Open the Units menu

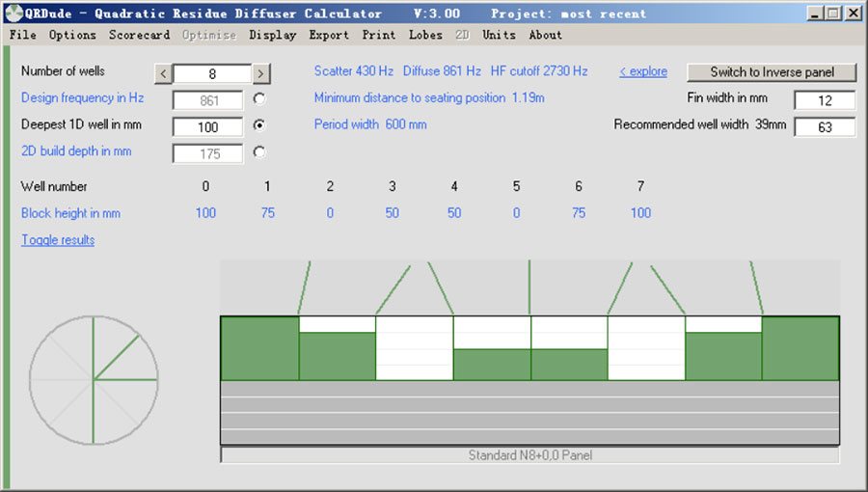pos(499,35)
